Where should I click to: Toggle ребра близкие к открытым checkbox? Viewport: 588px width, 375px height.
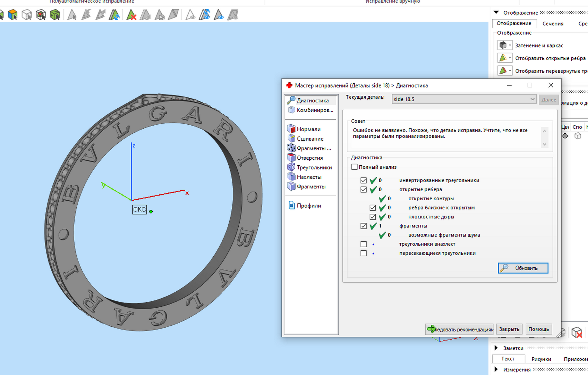(373, 208)
